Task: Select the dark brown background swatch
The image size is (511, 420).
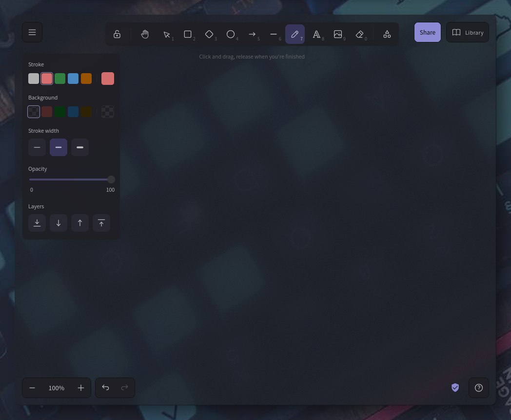Action: pyautogui.click(x=86, y=112)
